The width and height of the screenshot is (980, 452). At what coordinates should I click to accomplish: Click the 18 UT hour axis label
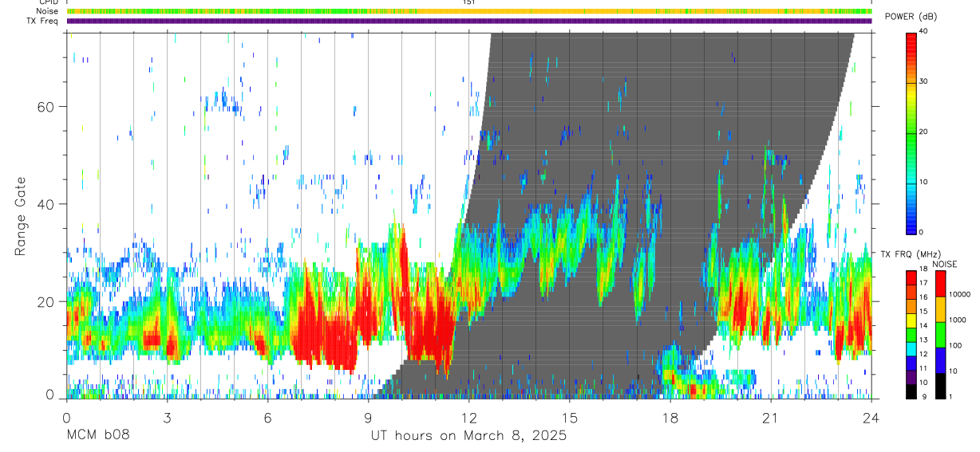[670, 419]
